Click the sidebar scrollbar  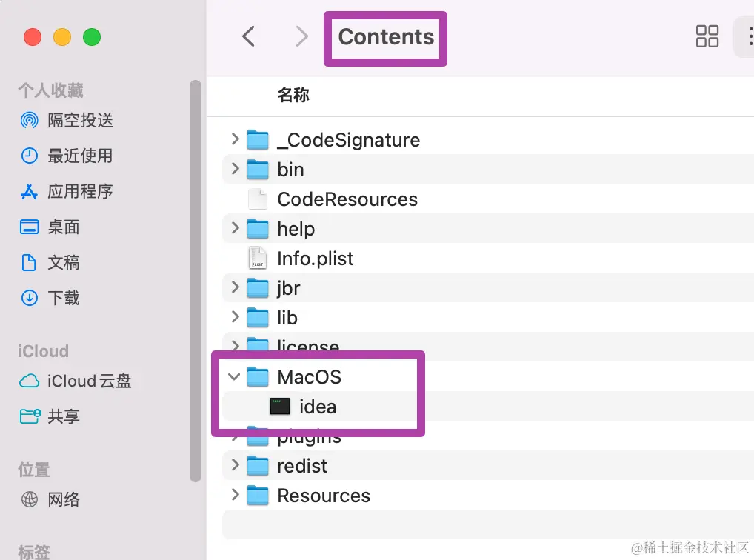196,281
